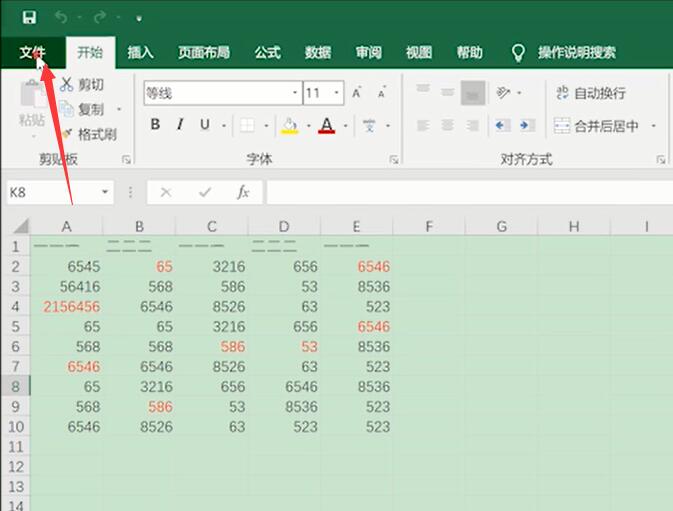Open the 数据 tab
673x511 pixels.
(x=318, y=53)
